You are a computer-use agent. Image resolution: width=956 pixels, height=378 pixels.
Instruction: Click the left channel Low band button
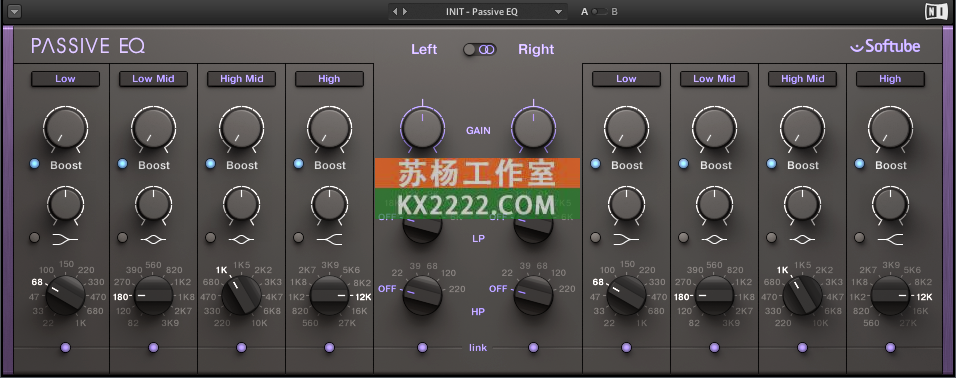(x=65, y=79)
